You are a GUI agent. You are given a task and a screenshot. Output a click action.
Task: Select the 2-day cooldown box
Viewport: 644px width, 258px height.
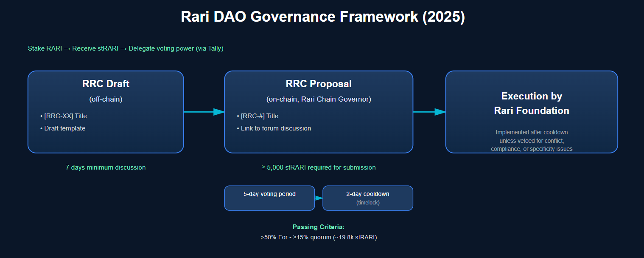(x=367, y=198)
